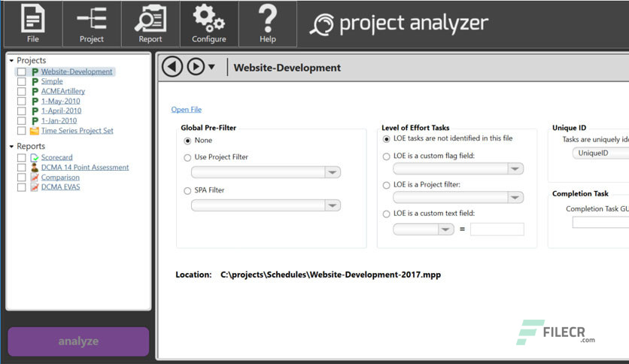This screenshot has height=364, width=629.
Task: Open the Scorecard report link
Action: (x=56, y=157)
